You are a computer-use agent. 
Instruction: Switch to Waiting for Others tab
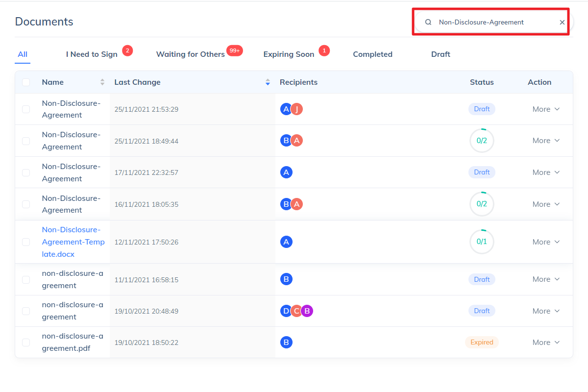190,54
